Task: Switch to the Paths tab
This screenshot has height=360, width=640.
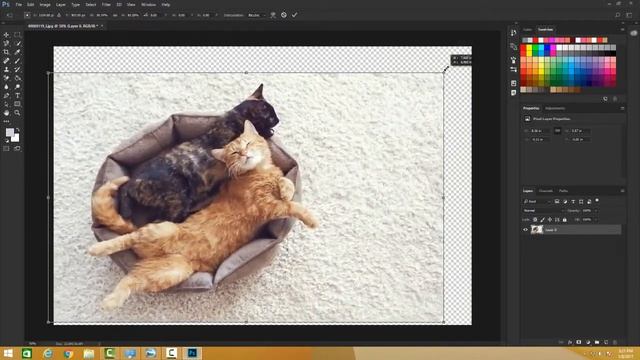Action: (x=563, y=191)
